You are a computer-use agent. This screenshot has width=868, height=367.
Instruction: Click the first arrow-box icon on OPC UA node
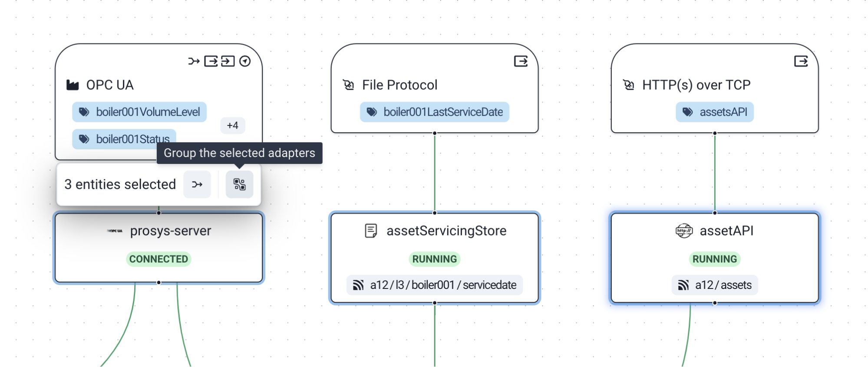211,61
